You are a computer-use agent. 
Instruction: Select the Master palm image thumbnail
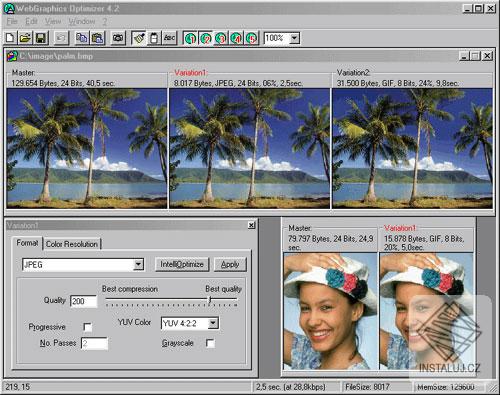pyautogui.click(x=87, y=148)
